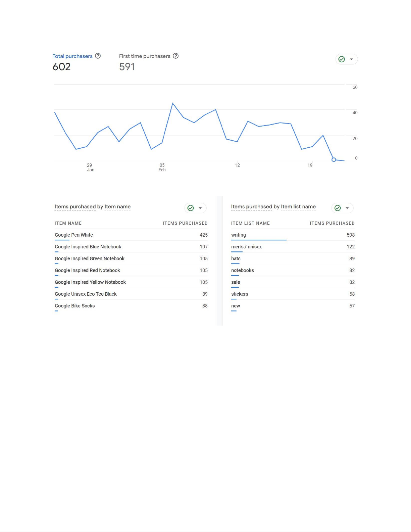Click the 122 value for men's / unisex

[x=351, y=247]
